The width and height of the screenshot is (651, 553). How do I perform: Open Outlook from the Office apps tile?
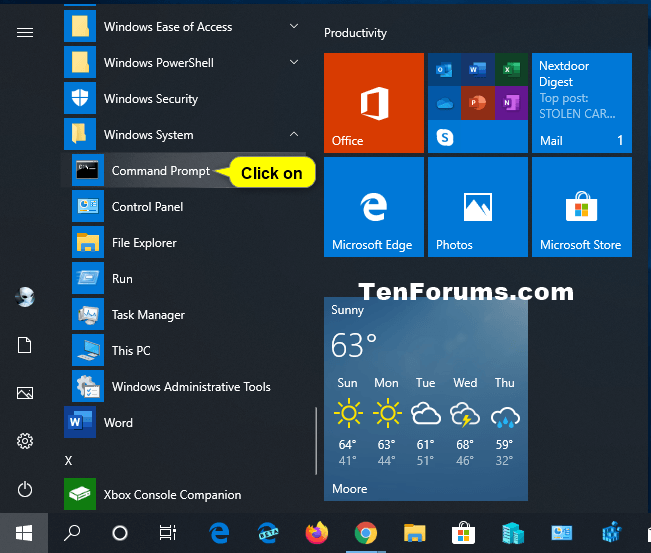coord(444,69)
